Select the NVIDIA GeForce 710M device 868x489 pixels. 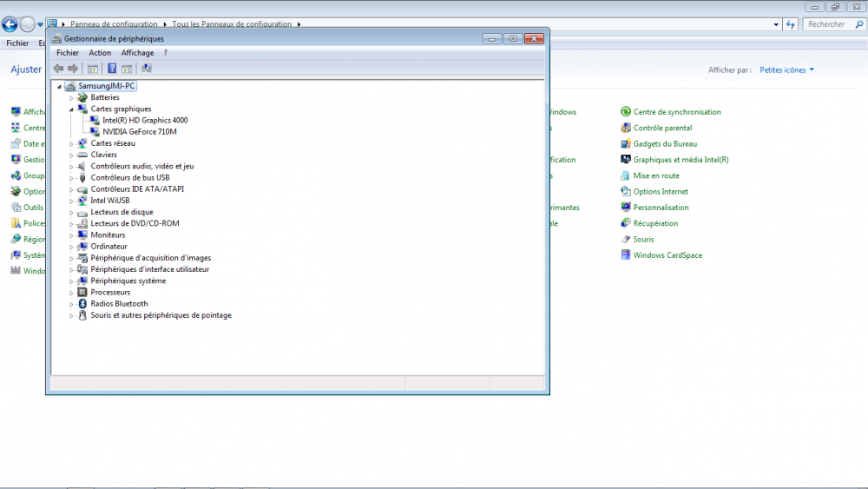139,132
